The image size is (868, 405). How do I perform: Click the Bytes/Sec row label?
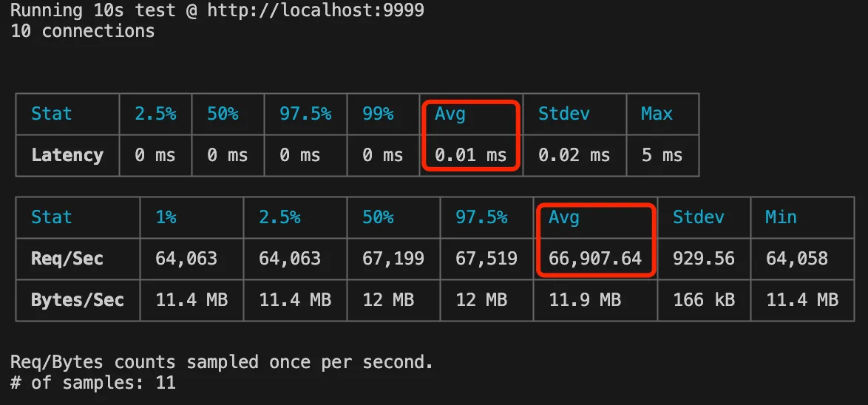[78, 300]
